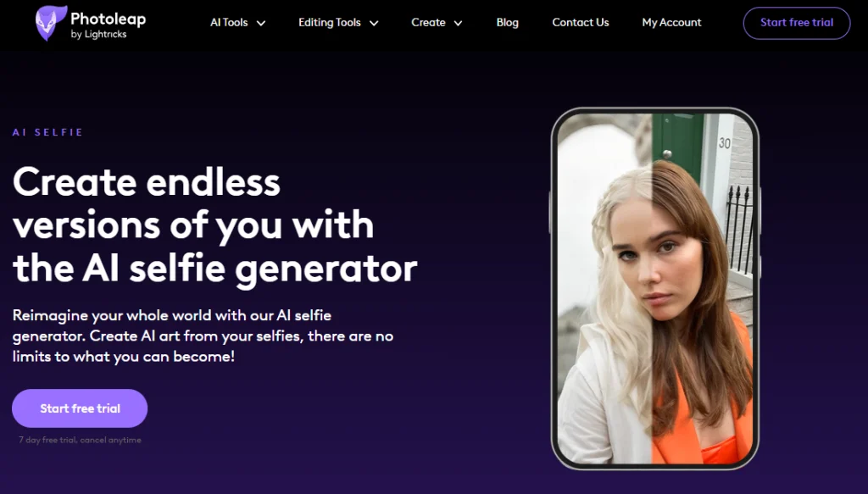Viewport: 868px width, 494px height.
Task: Click the purple Start free trial button
Action: [x=80, y=408]
